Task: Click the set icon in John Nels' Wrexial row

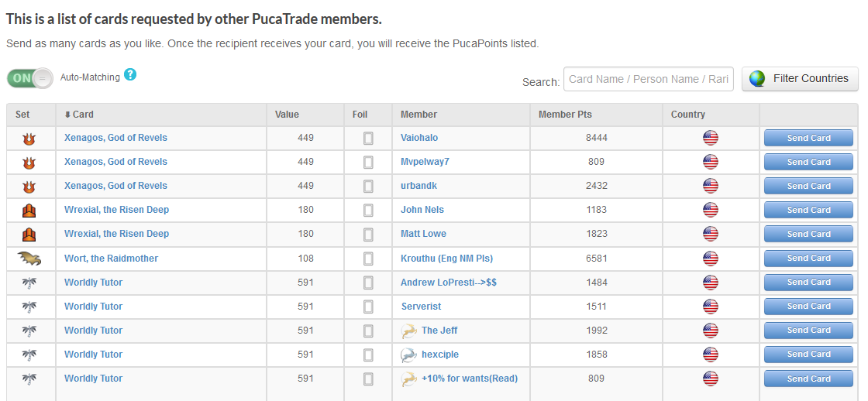Action: coord(29,211)
